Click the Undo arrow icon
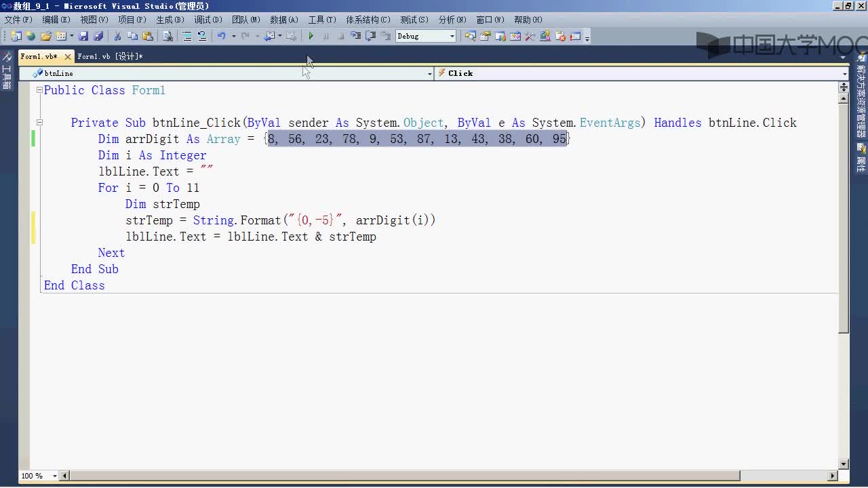This screenshot has height=488, width=868. 221,36
